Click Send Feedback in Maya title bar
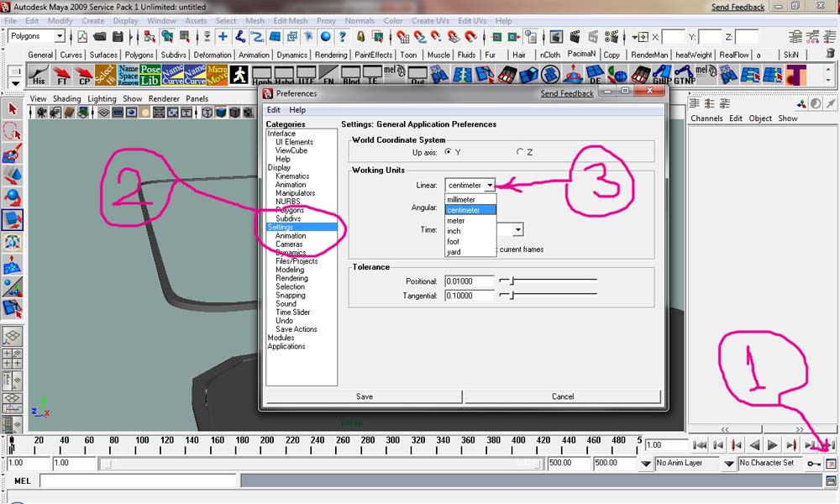This screenshot has width=840, height=504. (x=738, y=7)
